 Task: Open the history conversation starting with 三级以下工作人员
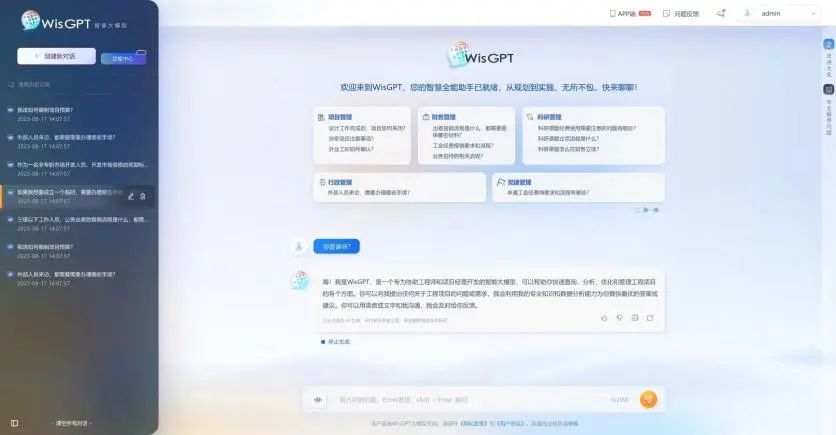[77, 223]
